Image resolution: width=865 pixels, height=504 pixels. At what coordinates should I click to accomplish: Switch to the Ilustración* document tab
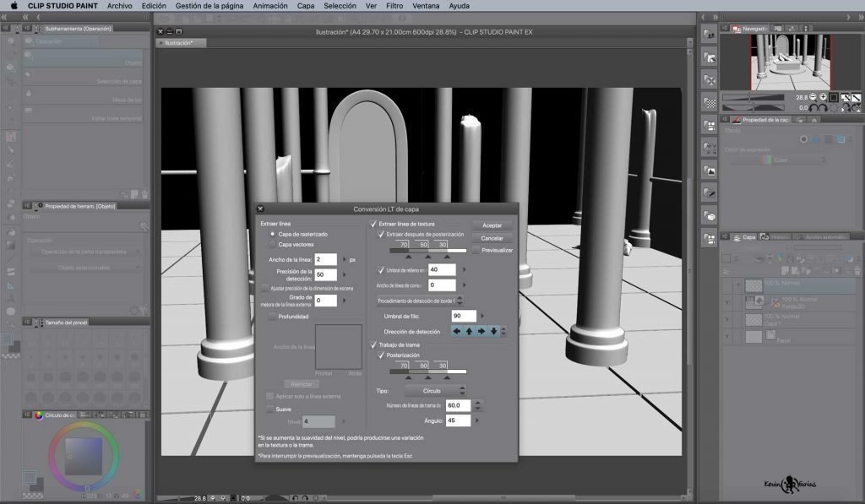tap(180, 42)
